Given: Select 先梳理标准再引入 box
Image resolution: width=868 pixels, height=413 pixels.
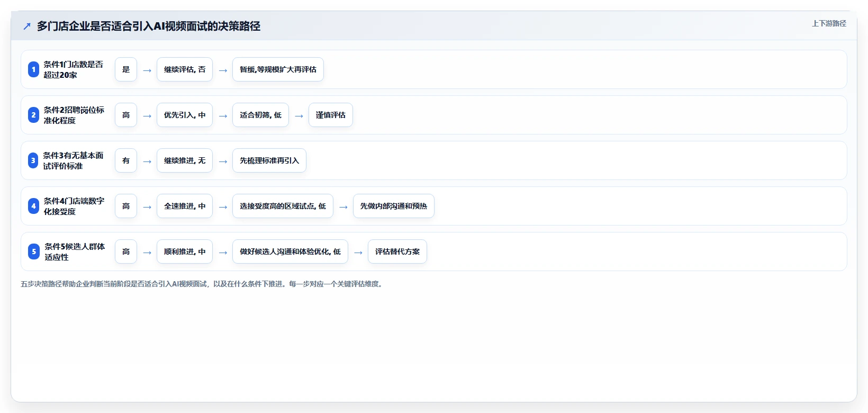Looking at the screenshot, I should tap(269, 160).
